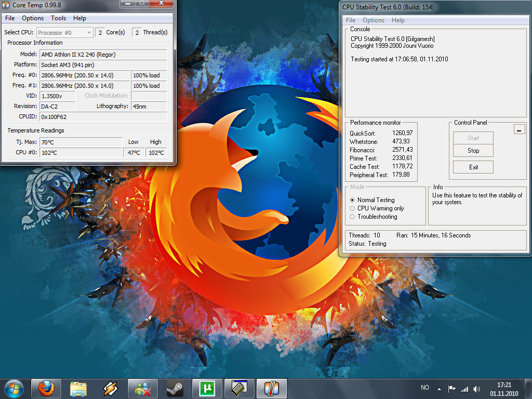Screen dimensions: 532x399
Task: Click the Tj. Max value 70°C
Action: (x=81, y=142)
